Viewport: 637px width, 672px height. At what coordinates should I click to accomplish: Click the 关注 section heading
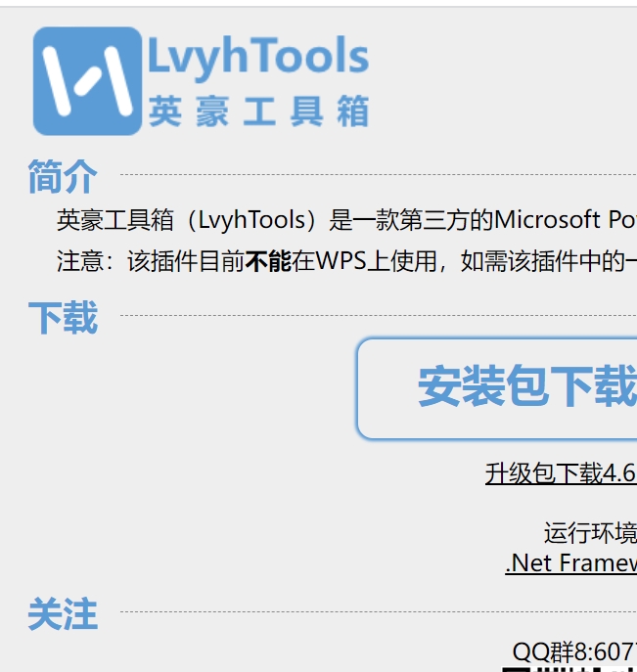tap(63, 614)
